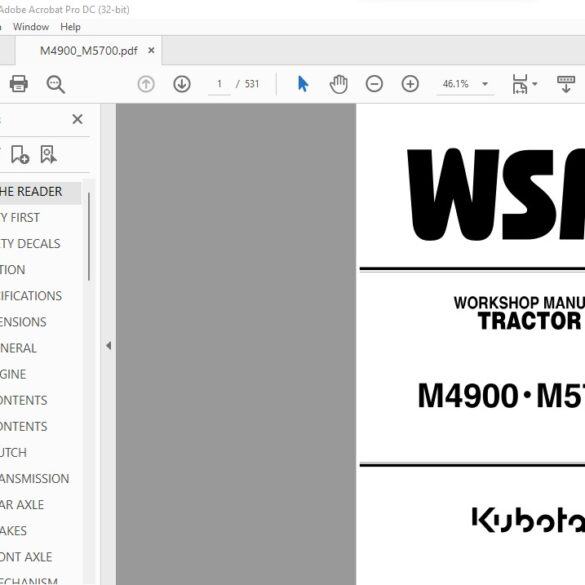This screenshot has width=585, height=585.
Task: Select the 'AR AXLE' bookmark
Action: [x=22, y=505]
